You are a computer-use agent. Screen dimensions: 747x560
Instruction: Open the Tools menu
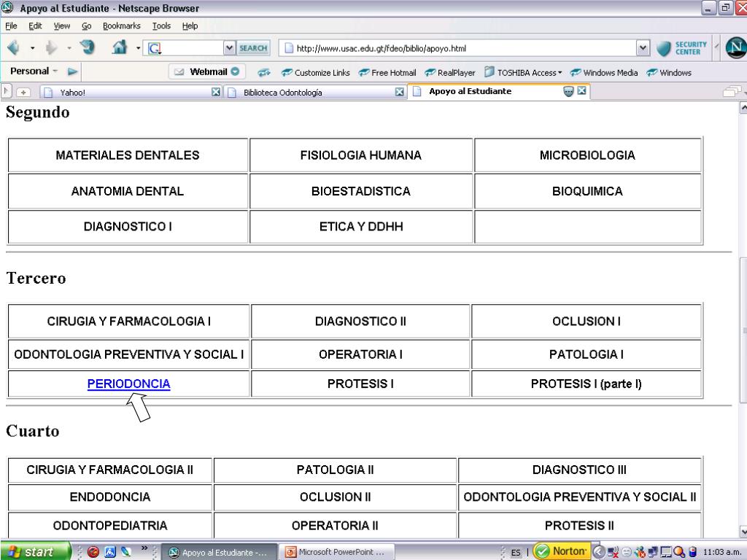point(161,26)
